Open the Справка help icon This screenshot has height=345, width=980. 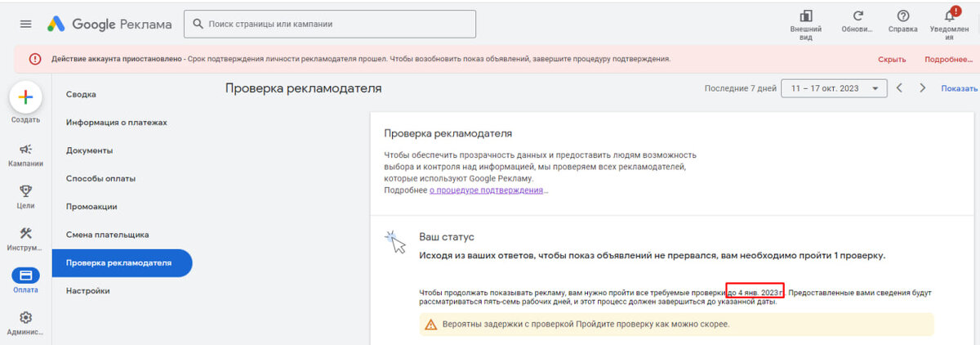pyautogui.click(x=902, y=16)
